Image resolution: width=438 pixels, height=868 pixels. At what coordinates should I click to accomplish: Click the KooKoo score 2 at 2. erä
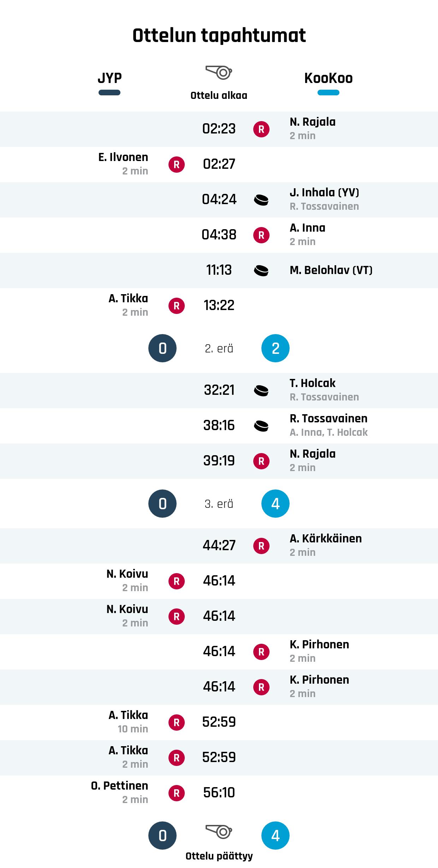276,349
